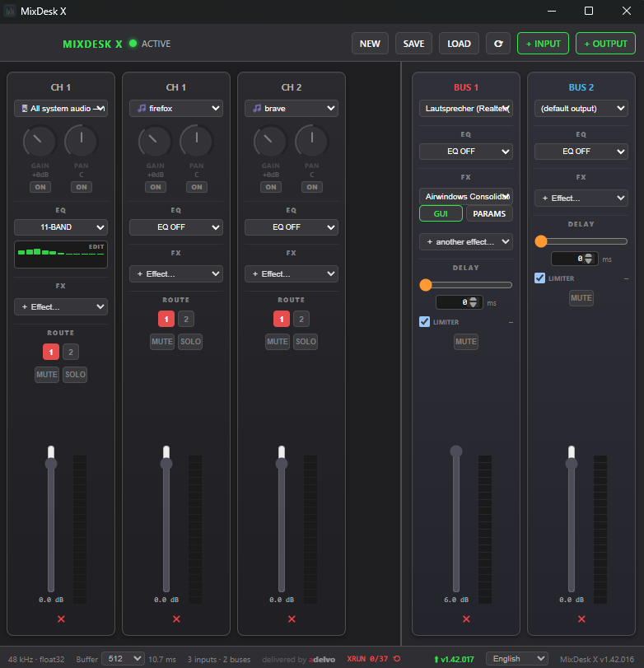
Task: Click the v1.42.017 update arrow indicator
Action: (454, 659)
